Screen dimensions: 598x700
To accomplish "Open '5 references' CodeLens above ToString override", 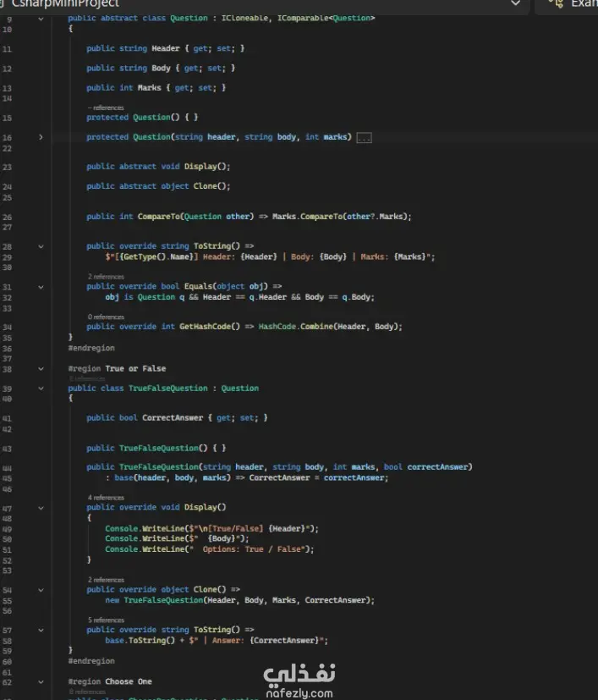I will pos(107,620).
